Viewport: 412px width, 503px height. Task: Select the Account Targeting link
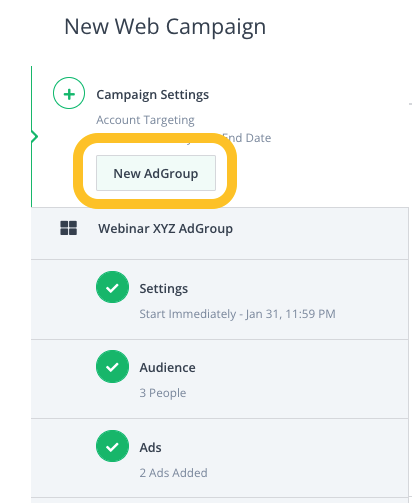pos(145,120)
